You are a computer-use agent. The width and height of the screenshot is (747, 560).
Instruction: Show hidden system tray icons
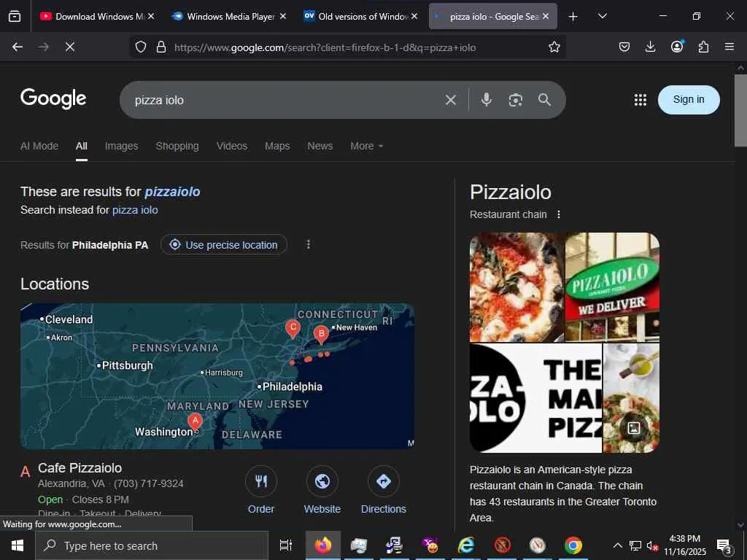click(x=617, y=545)
